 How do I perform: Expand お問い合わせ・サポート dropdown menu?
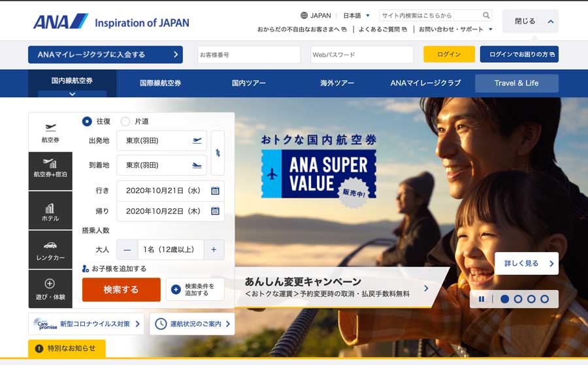(x=455, y=29)
